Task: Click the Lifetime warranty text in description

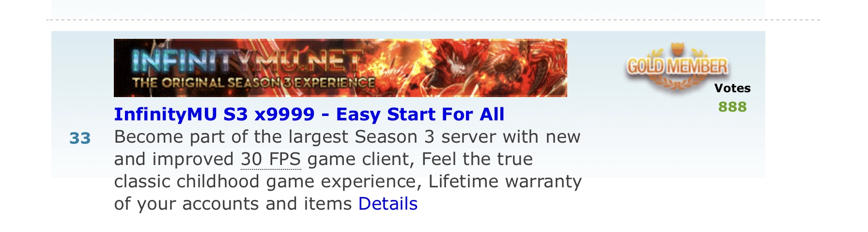Action: pos(505,182)
